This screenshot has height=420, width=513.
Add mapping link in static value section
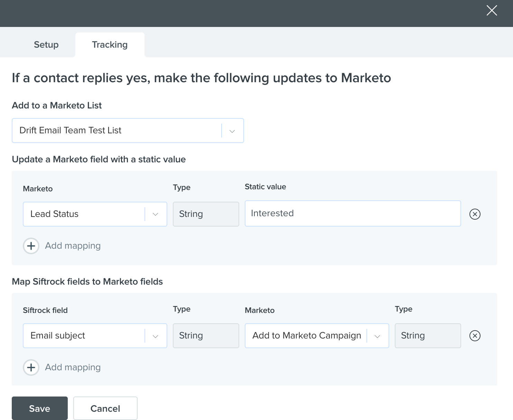[73, 246]
